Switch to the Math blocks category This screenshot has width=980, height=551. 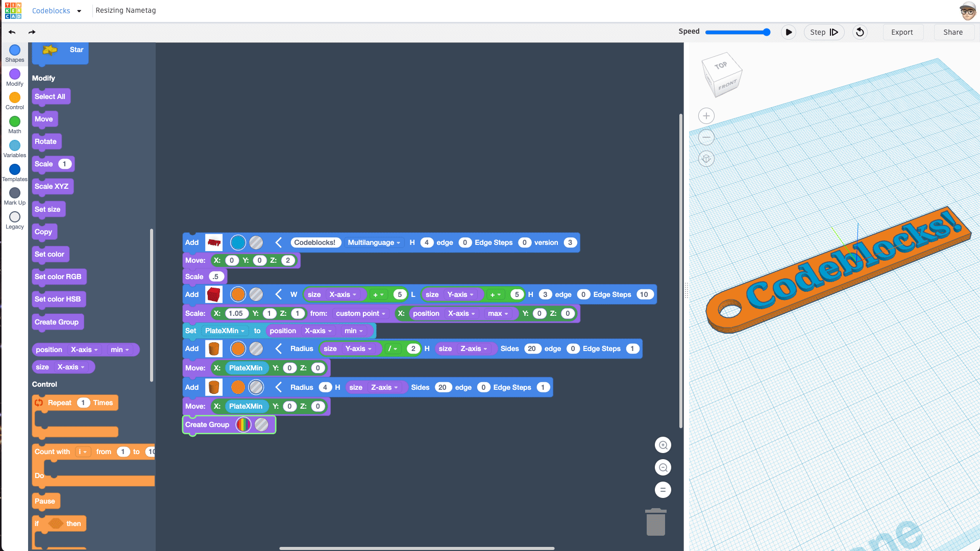14,122
